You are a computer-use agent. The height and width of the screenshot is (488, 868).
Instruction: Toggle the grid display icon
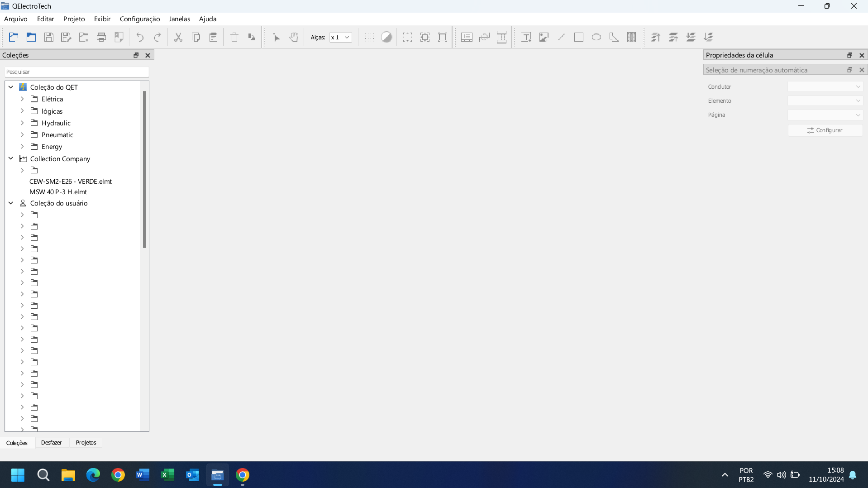369,37
